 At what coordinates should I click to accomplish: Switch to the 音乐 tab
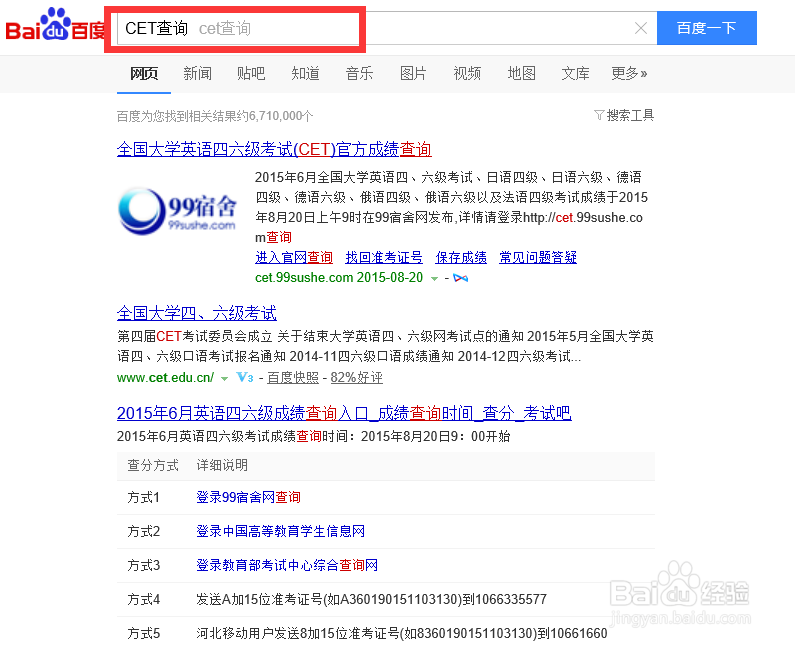(359, 74)
